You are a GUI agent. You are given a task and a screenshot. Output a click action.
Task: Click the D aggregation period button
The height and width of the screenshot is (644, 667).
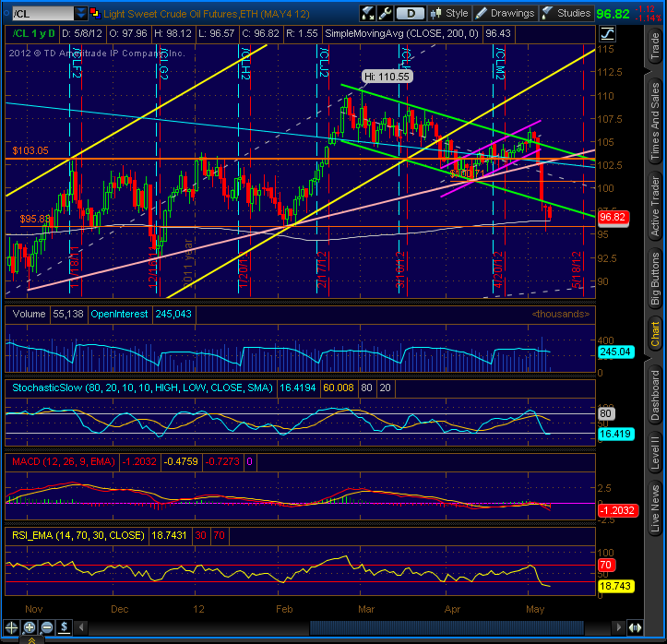410,14
